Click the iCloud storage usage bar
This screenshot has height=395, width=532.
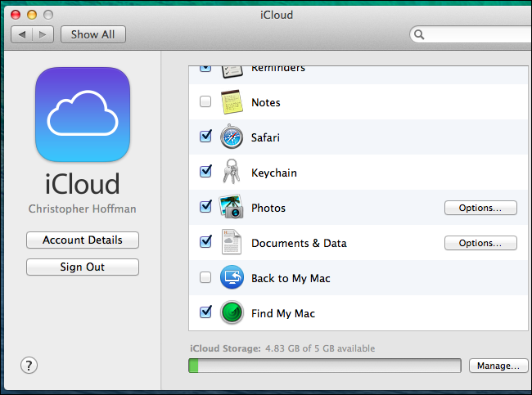coord(325,366)
